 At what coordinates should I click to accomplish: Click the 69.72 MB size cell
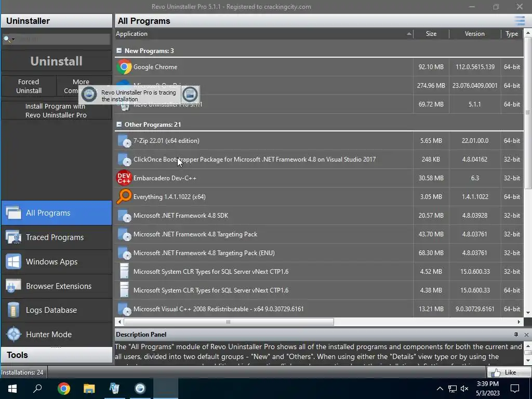click(x=431, y=104)
